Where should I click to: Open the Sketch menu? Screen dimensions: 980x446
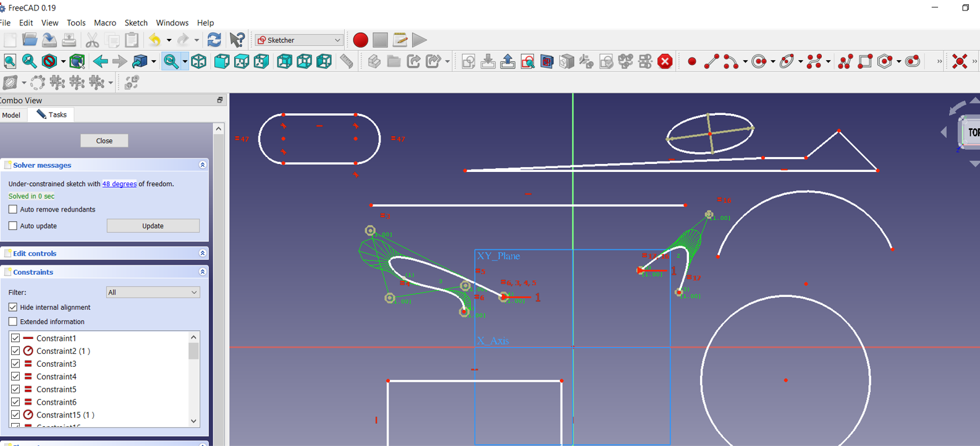coord(136,23)
